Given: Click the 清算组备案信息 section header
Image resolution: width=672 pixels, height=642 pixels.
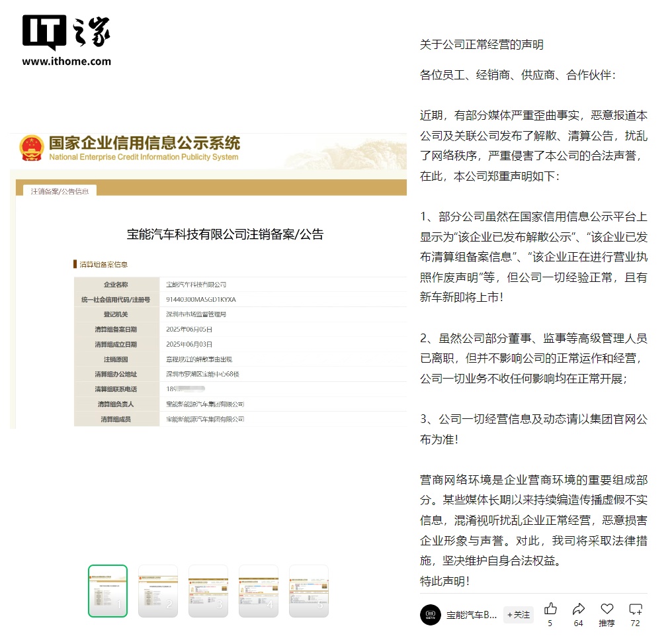Looking at the screenshot, I should coord(103,264).
